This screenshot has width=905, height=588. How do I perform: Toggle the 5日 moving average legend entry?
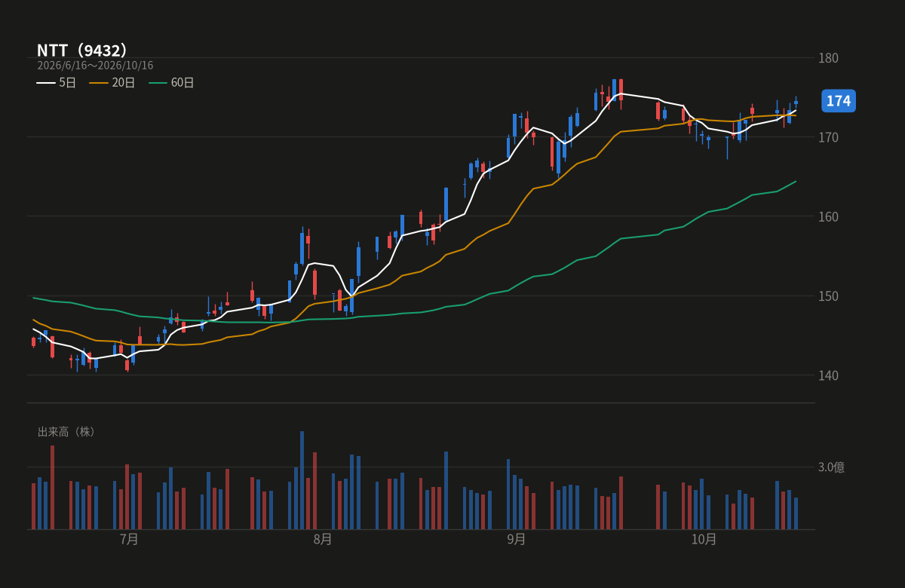(57, 82)
